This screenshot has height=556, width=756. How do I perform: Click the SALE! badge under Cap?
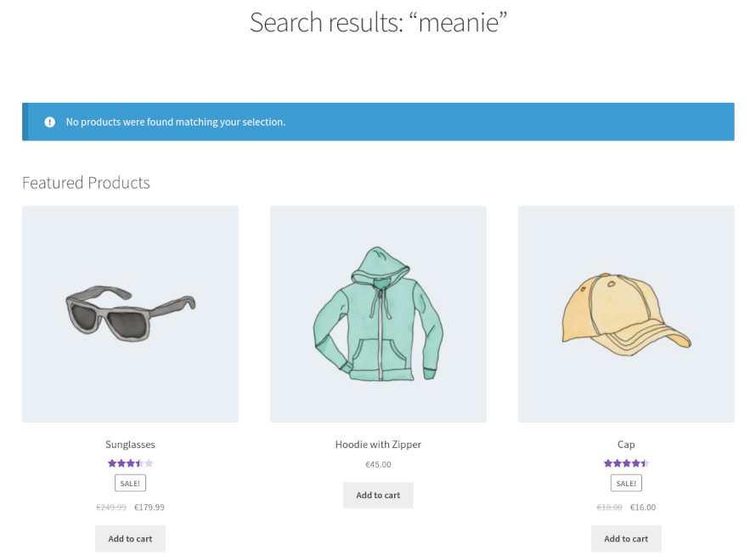point(626,483)
